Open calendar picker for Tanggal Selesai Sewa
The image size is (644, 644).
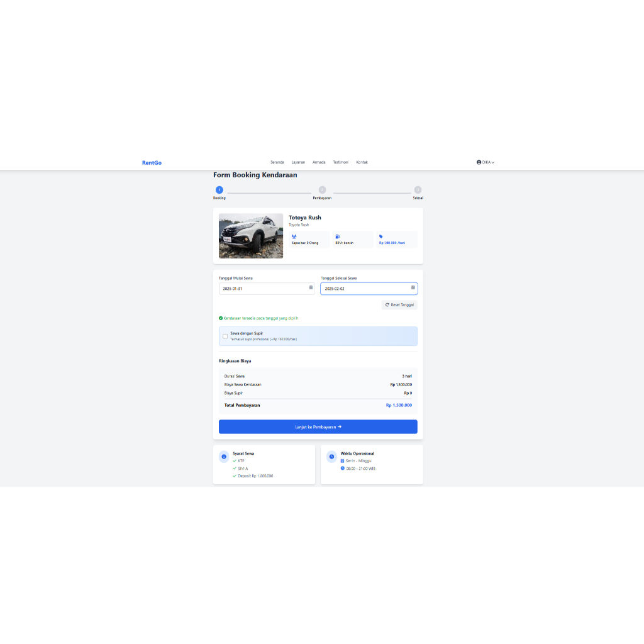coord(413,288)
